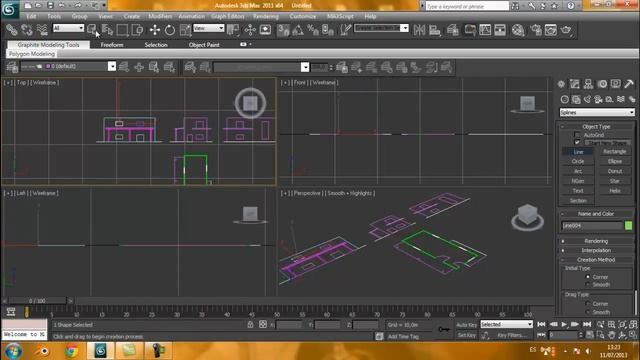Click the Render Production teapot icon
640x360 pixels.
(566, 30)
